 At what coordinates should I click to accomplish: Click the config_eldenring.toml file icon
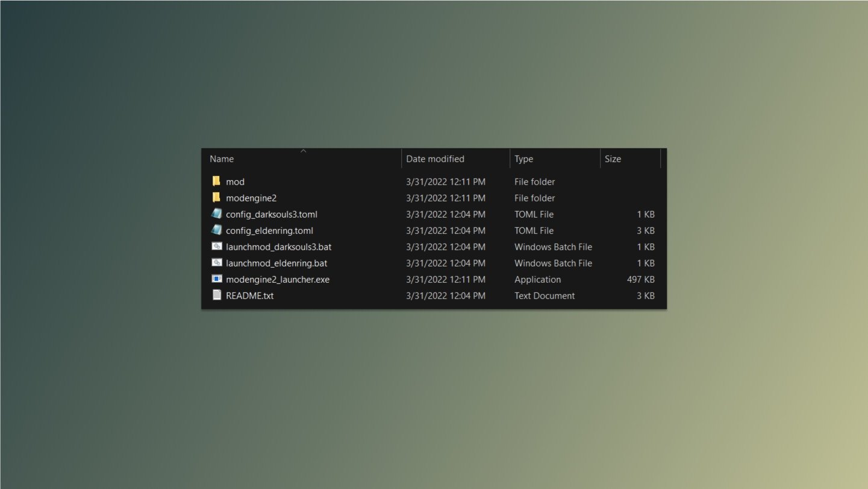(x=217, y=230)
